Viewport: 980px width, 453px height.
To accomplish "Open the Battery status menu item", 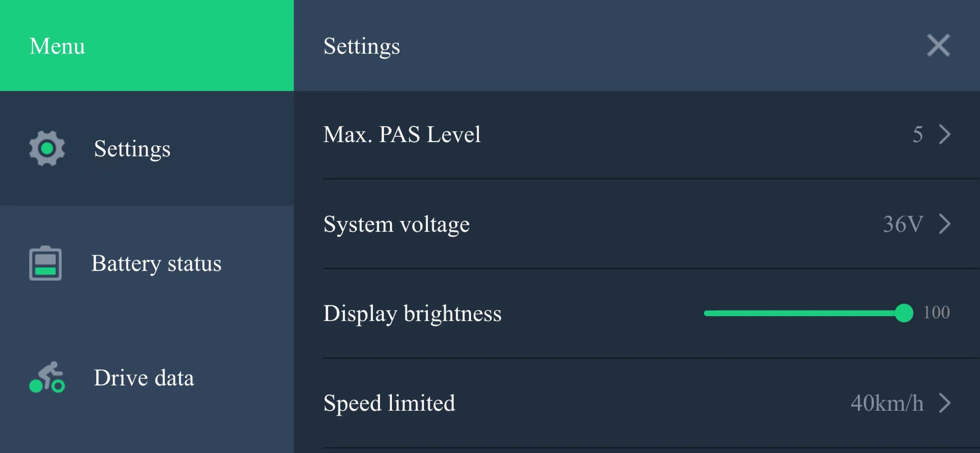I will (147, 263).
